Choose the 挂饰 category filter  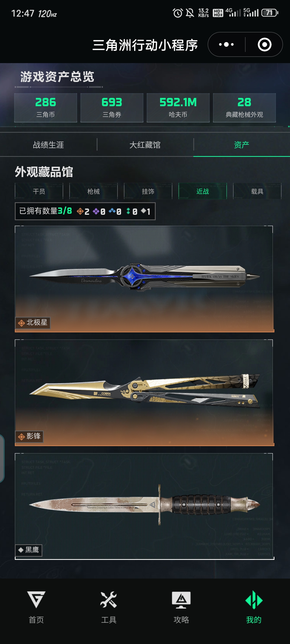tap(148, 191)
